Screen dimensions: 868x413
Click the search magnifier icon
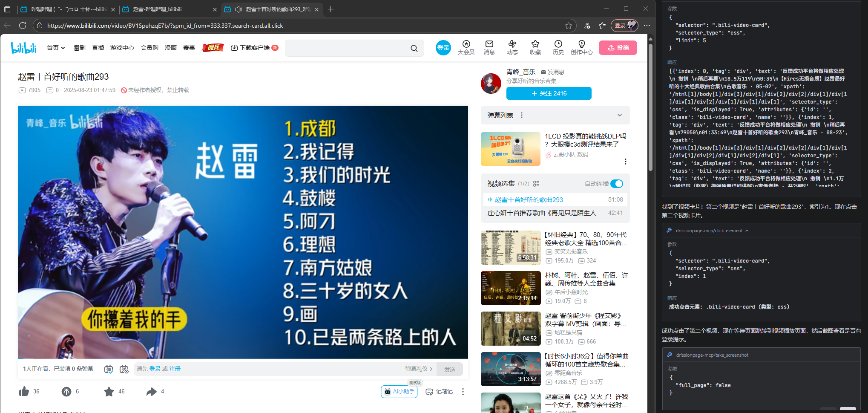[414, 48]
